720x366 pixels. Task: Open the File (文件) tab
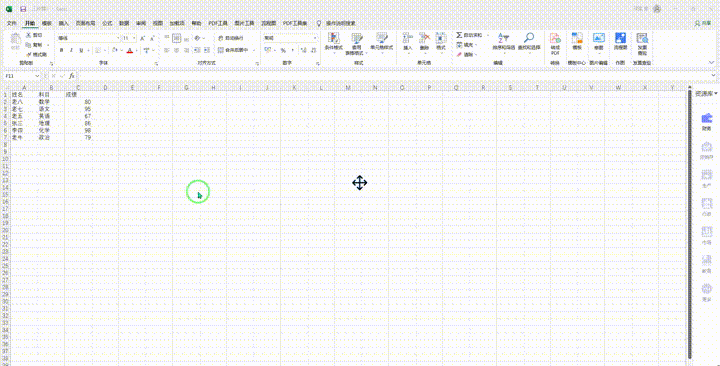pos(12,23)
